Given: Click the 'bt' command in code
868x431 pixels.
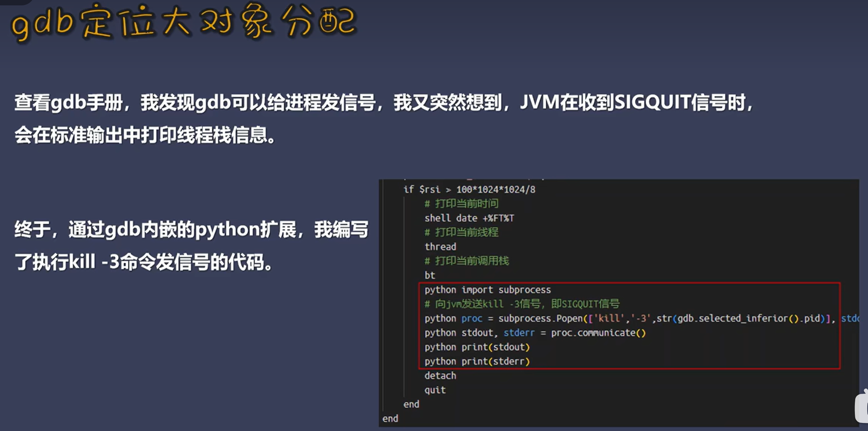Looking at the screenshot, I should coord(429,276).
